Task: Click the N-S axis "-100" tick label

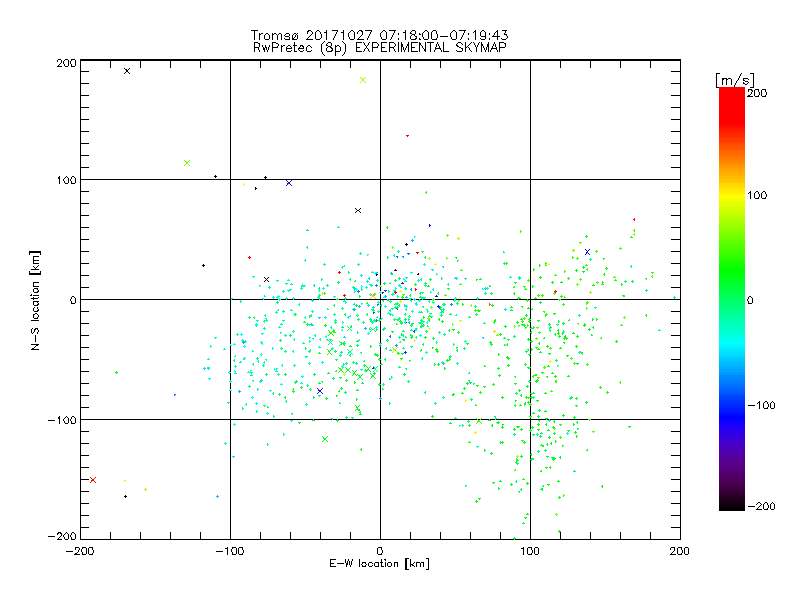Action: [62, 420]
